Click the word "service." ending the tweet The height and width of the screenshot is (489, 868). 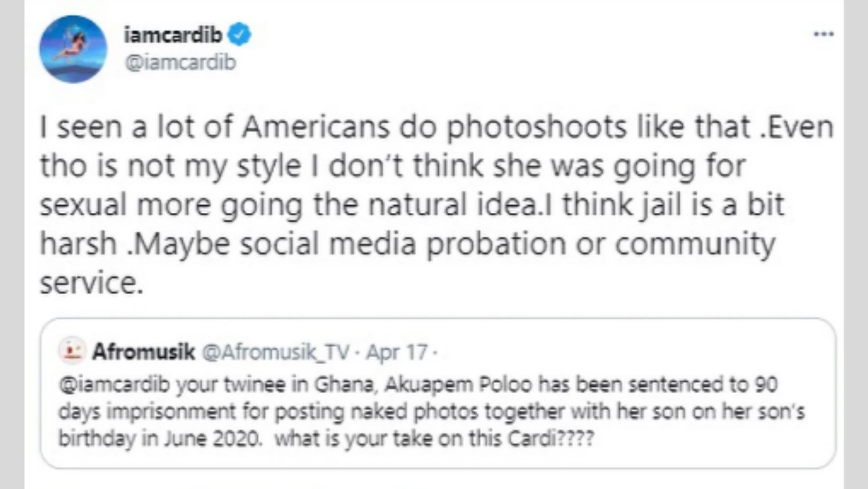tap(92, 284)
